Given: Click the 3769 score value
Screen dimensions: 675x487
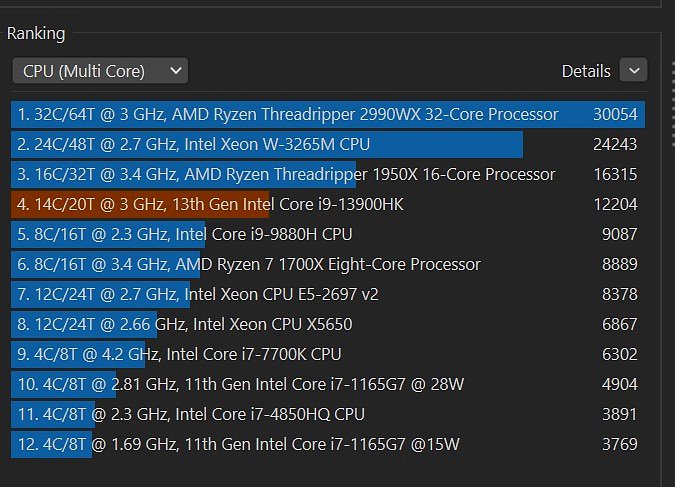Looking at the screenshot, I should click(619, 444).
